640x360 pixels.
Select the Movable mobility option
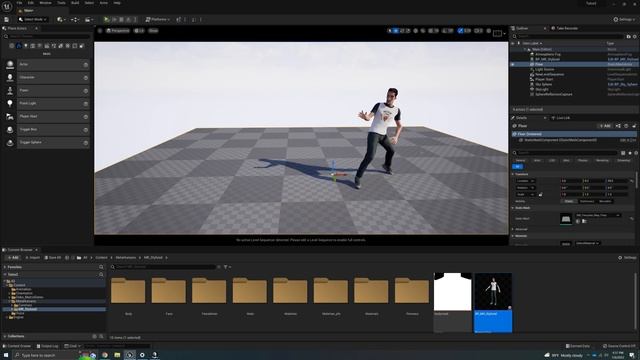(x=605, y=201)
